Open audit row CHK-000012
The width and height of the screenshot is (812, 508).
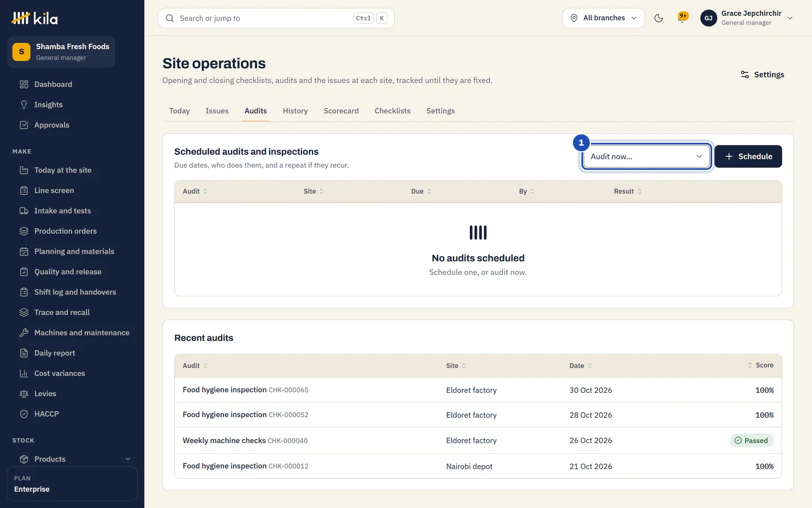tap(478, 466)
